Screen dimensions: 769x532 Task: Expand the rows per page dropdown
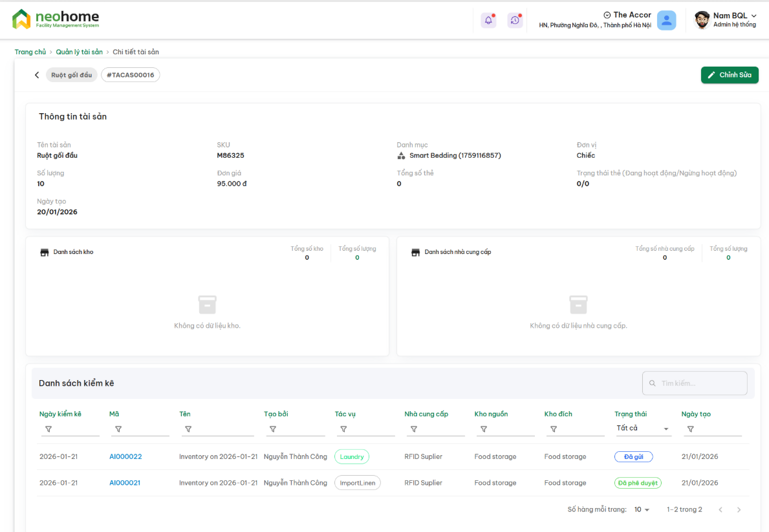tap(642, 509)
